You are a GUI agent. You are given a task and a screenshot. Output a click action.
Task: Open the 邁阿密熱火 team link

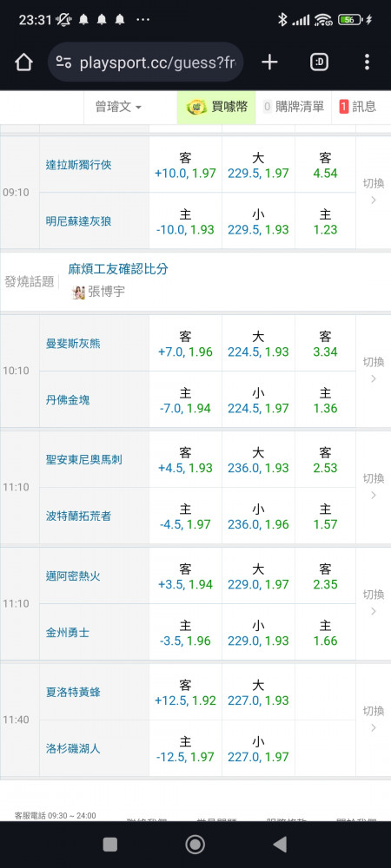pos(73,575)
